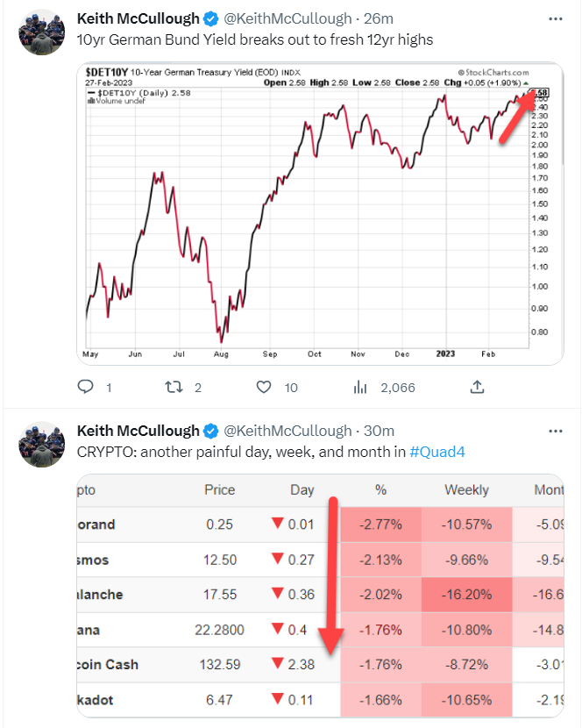The width and height of the screenshot is (582, 728).
Task: Toggle the like heart to unlike the tweet
Action: pyautogui.click(x=263, y=387)
